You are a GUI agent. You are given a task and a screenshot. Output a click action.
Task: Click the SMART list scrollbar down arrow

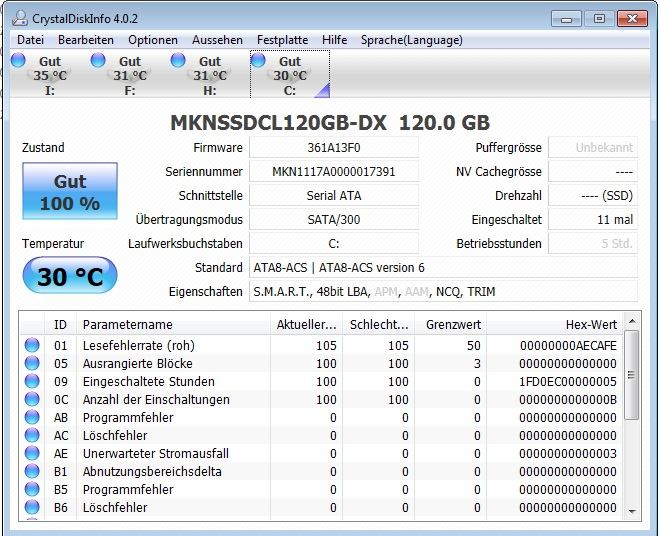632,512
